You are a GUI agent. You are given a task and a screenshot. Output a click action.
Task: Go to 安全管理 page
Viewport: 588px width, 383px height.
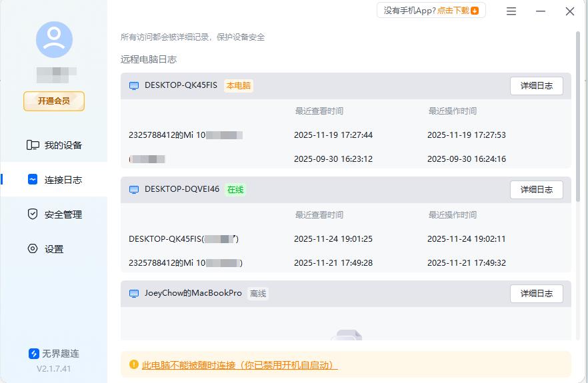[x=55, y=214]
